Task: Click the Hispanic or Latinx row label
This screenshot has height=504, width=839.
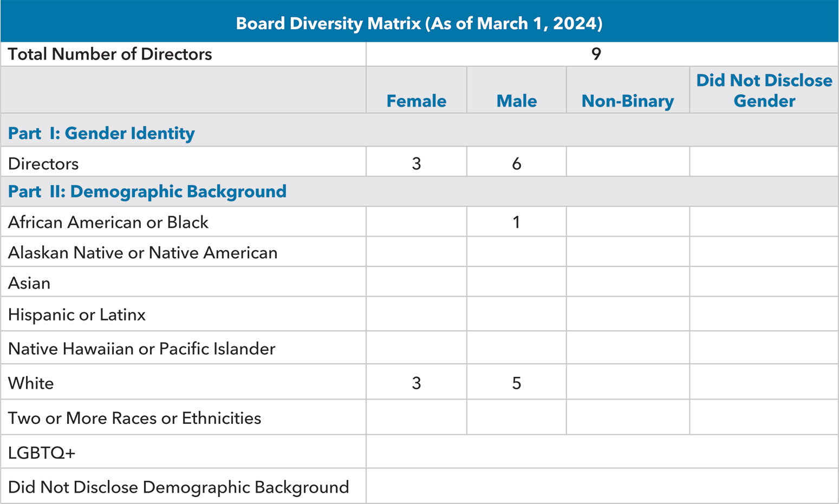Action: (77, 315)
